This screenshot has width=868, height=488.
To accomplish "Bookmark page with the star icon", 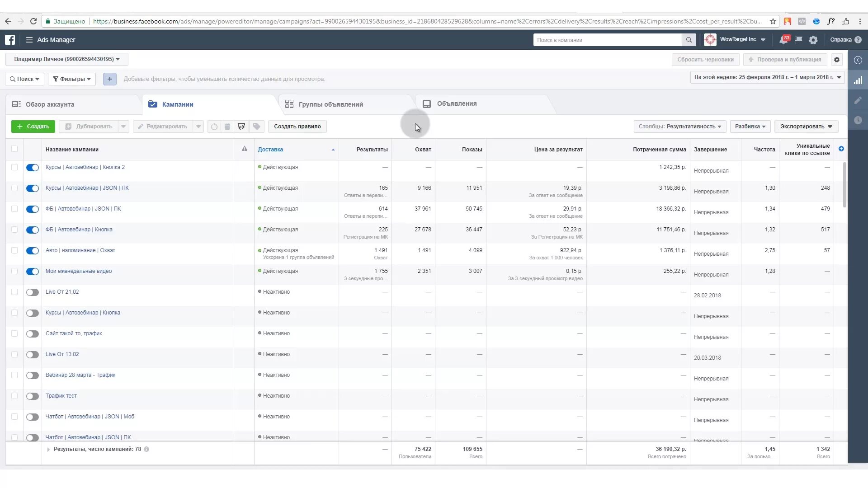I will pyautogui.click(x=773, y=21).
